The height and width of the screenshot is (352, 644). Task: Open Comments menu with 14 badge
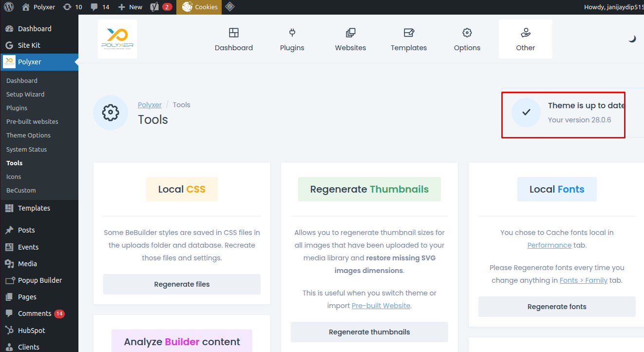pyautogui.click(x=39, y=313)
